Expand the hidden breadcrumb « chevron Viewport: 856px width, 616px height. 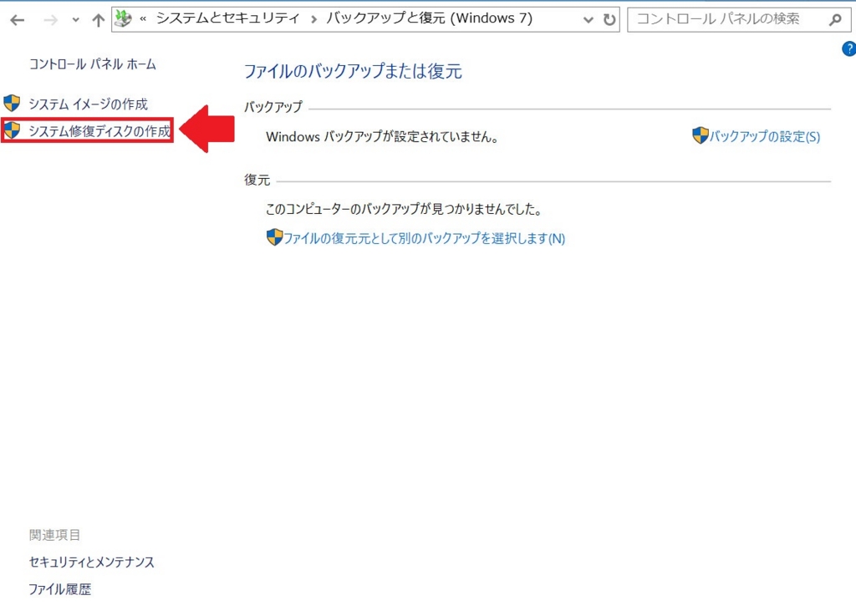point(143,19)
